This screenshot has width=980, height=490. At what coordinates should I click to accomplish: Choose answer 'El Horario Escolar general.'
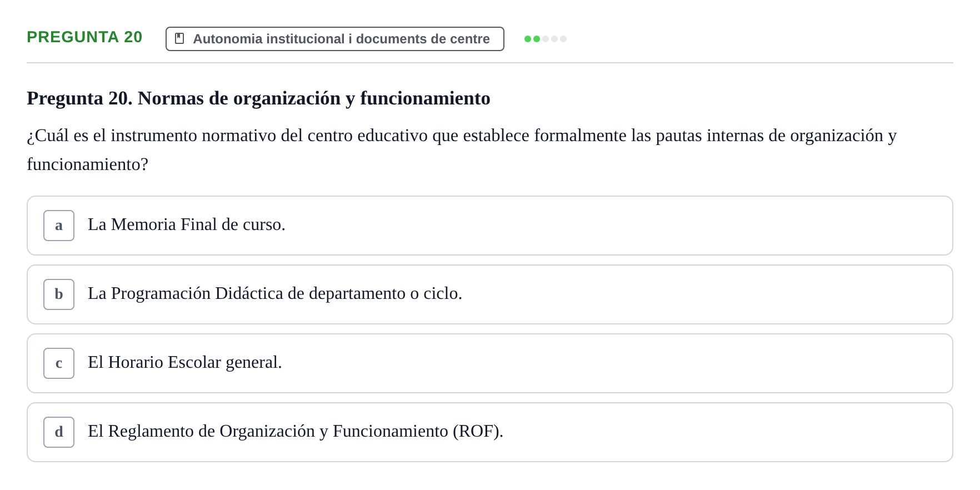coord(490,363)
